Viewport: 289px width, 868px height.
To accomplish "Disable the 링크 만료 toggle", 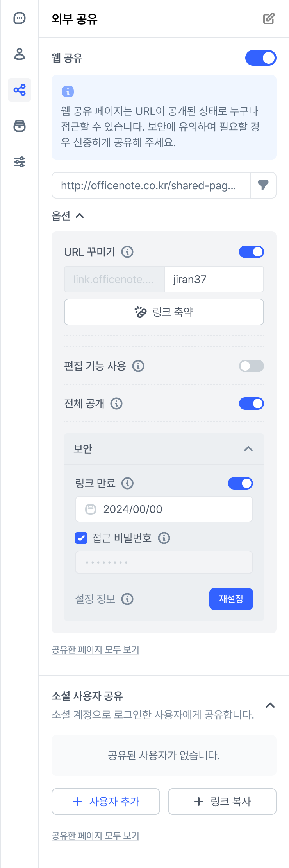I will (x=240, y=483).
